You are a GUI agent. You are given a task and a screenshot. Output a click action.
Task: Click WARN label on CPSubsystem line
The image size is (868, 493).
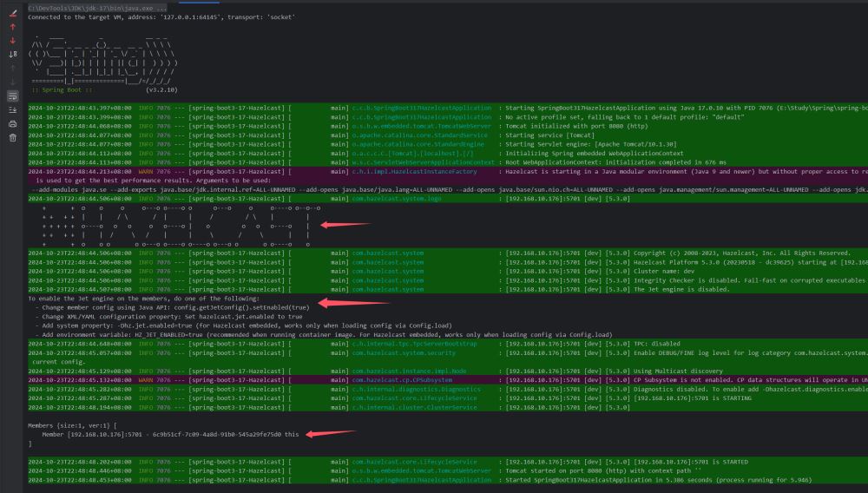point(146,380)
